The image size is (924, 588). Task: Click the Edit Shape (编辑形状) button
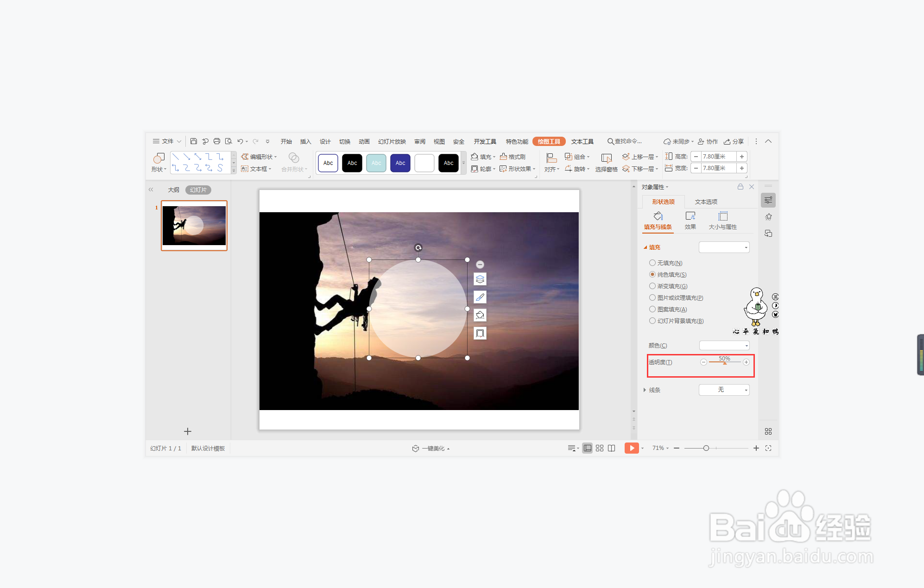259,157
